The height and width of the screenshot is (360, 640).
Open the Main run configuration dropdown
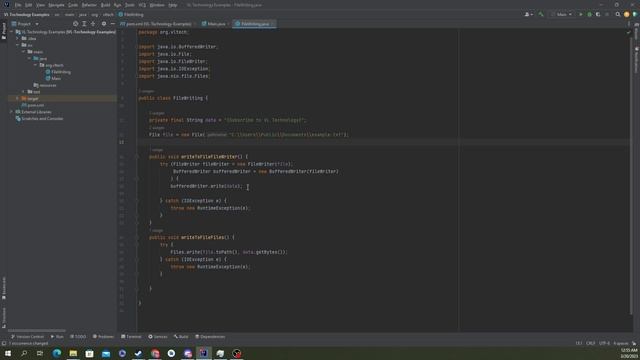[561, 14]
